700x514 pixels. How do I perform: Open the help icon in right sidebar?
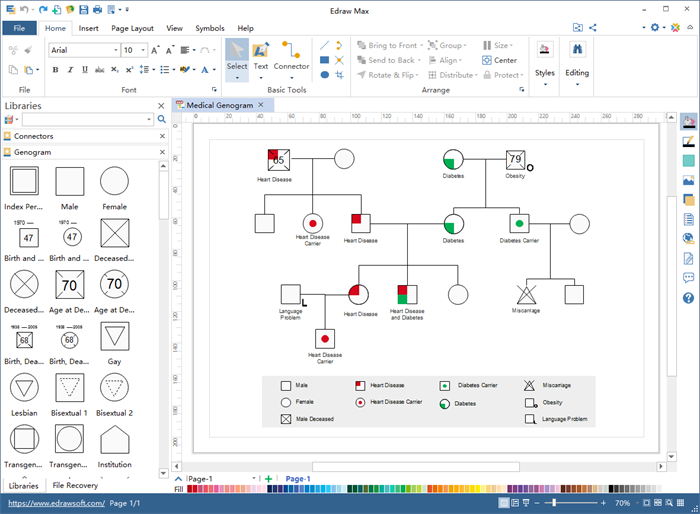(688, 298)
